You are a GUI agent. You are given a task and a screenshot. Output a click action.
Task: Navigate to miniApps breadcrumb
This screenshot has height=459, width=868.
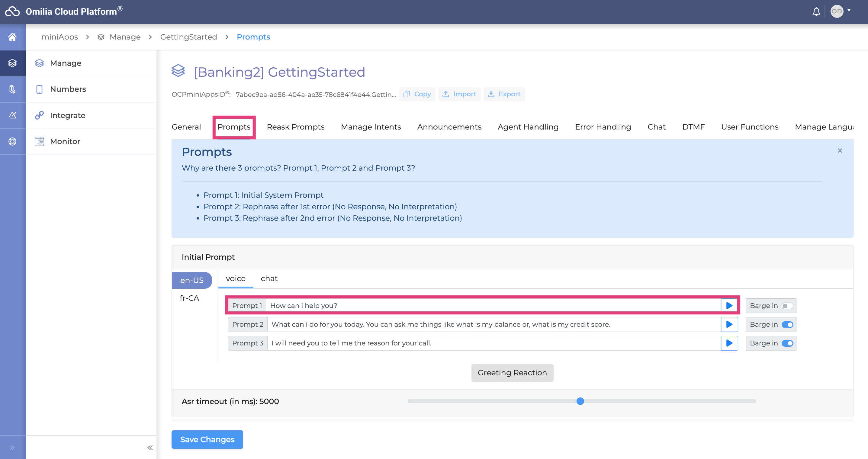[59, 37]
